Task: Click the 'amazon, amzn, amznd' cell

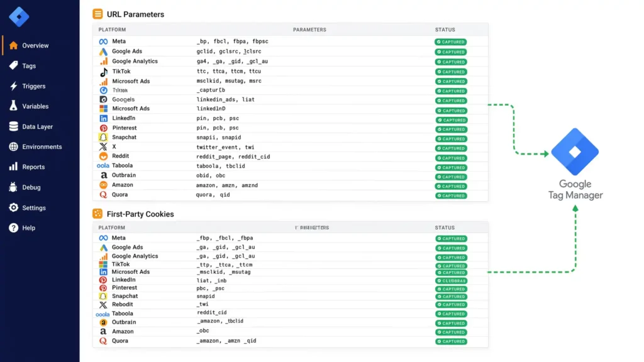Action: (x=227, y=185)
